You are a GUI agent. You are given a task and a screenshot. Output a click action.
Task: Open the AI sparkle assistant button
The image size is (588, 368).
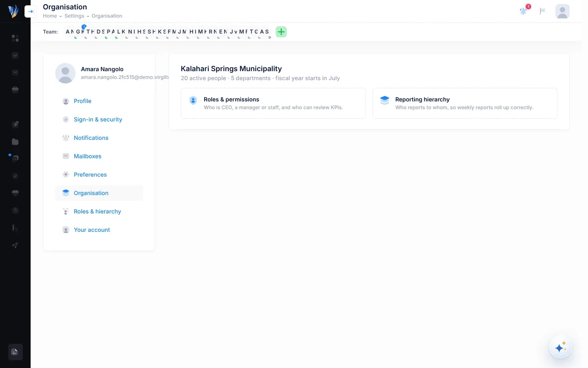pyautogui.click(x=560, y=347)
